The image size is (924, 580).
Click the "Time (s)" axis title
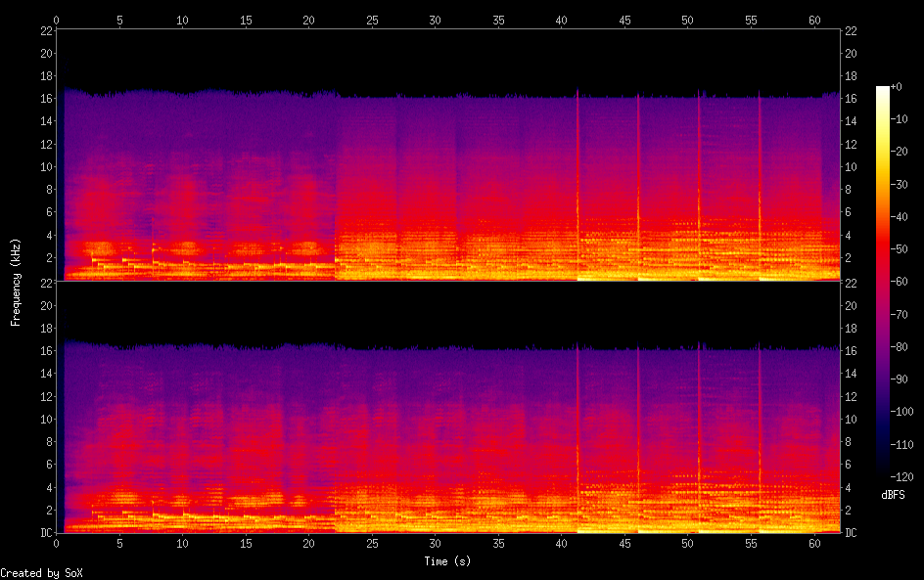pyautogui.click(x=447, y=561)
